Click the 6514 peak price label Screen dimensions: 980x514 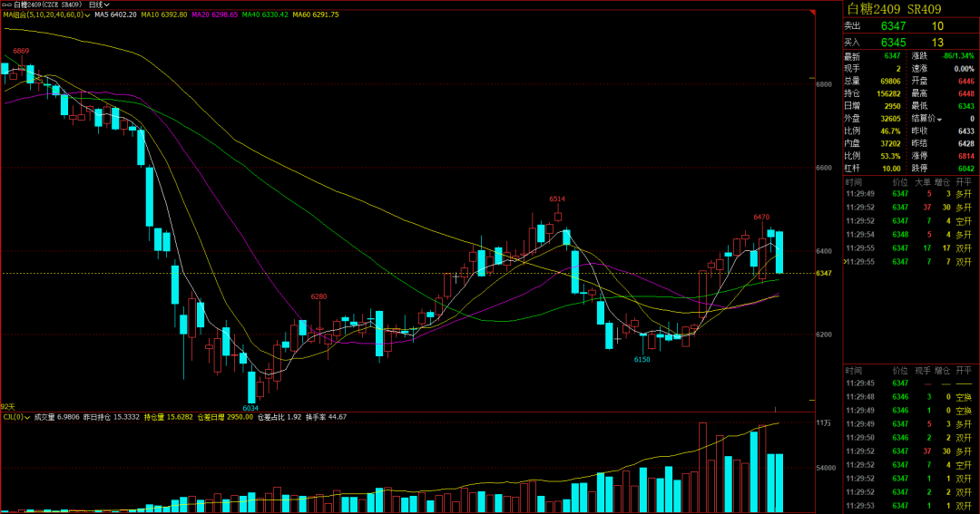pos(556,199)
